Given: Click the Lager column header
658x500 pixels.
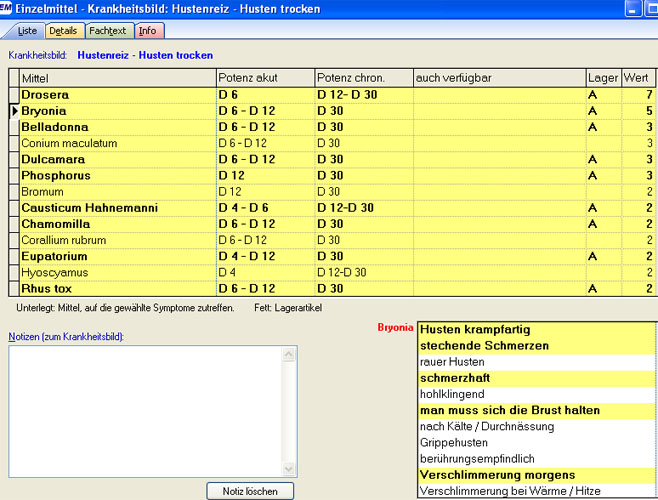Looking at the screenshot, I should [601, 77].
